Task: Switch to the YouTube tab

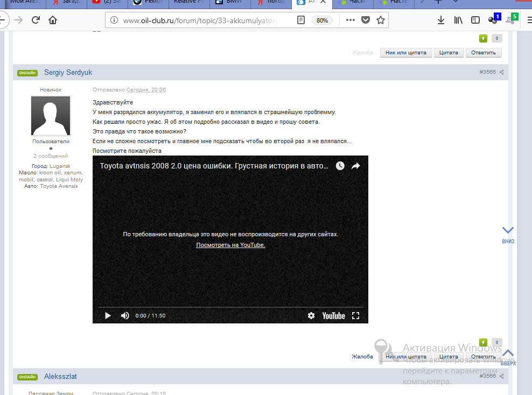Action: (107, 2)
